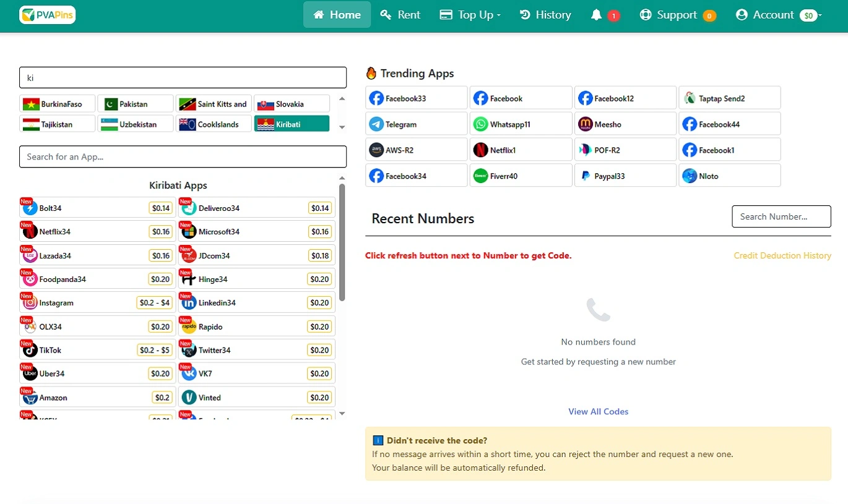Select the Taptap Send2 icon
Image resolution: width=848 pixels, height=504 pixels.
tap(690, 98)
